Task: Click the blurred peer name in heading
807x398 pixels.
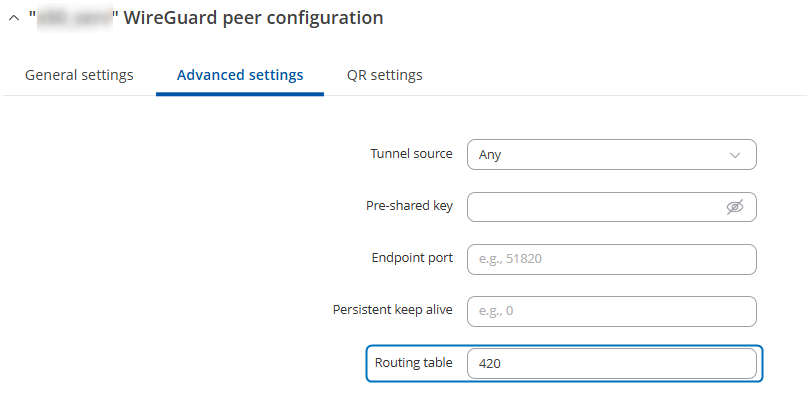Action: pos(75,18)
